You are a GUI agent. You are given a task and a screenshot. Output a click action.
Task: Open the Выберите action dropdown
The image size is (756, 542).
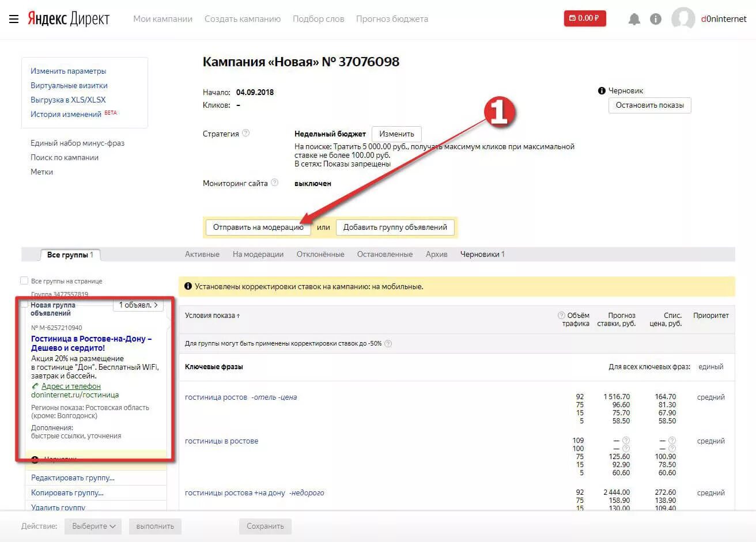point(93,526)
